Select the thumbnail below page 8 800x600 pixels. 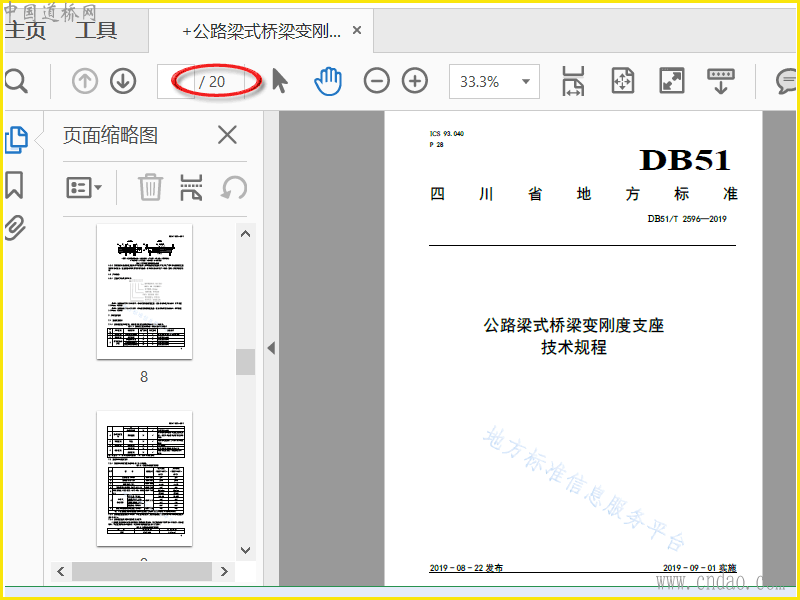click(144, 479)
